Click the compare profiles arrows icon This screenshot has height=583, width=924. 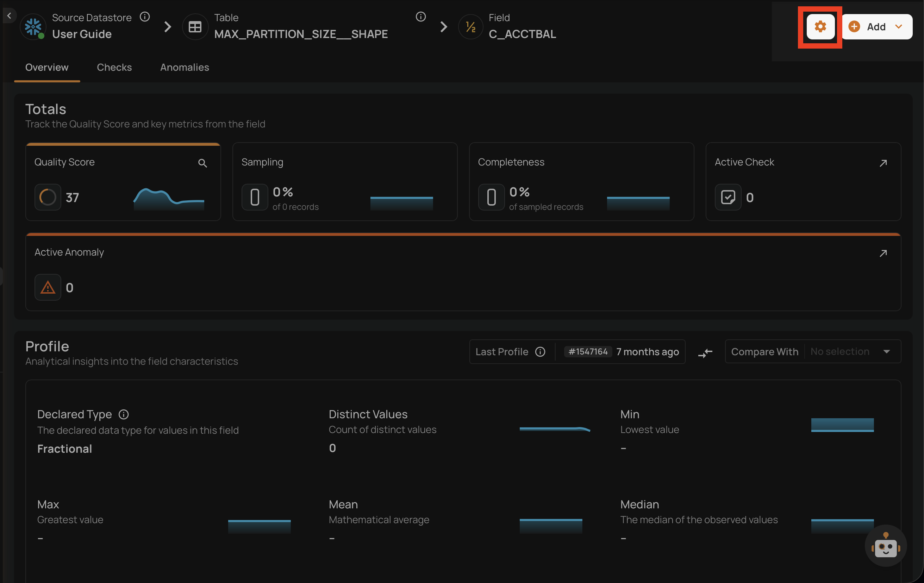click(x=705, y=352)
